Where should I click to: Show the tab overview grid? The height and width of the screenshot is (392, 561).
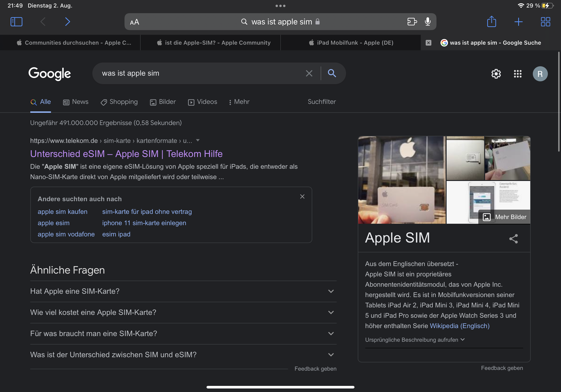pyautogui.click(x=545, y=22)
